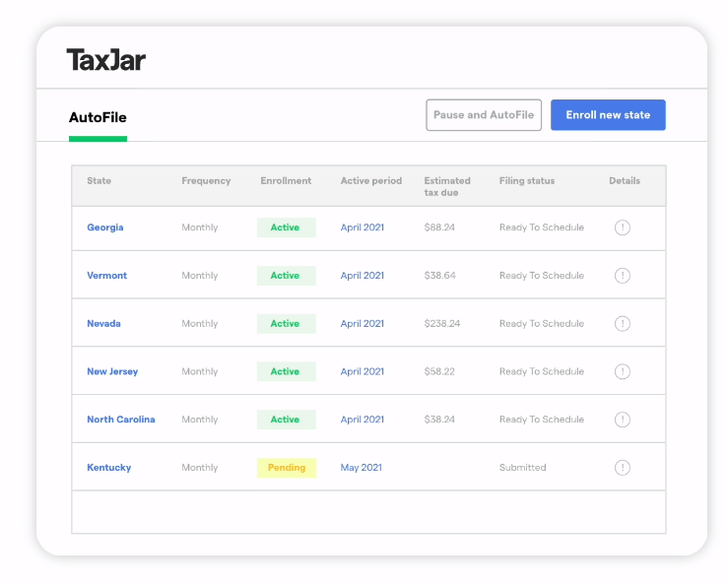Viewport: 728px width, 585px height.
Task: Open the details icon for New Jersey
Action: point(623,371)
